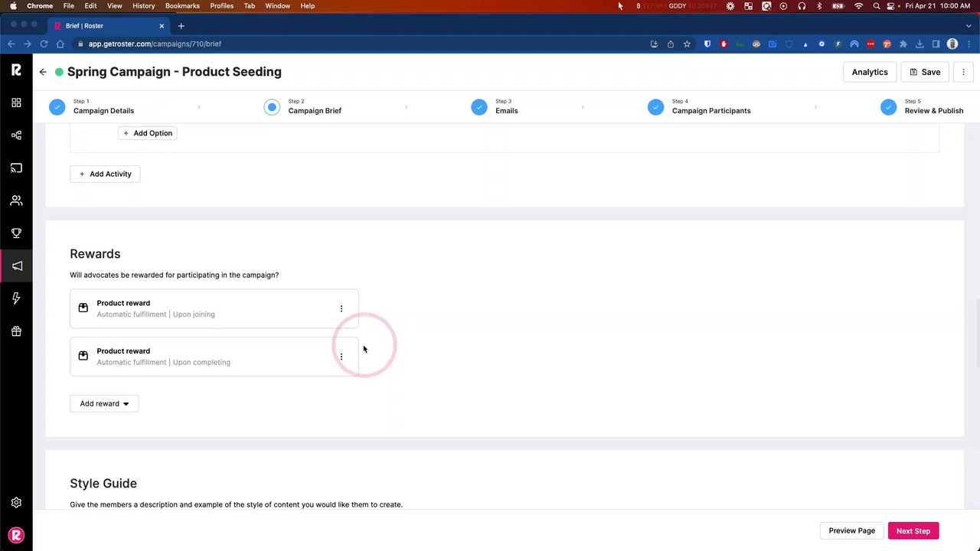This screenshot has height=551, width=980.
Task: Click the package icon of the Upon joining reward
Action: (x=83, y=308)
